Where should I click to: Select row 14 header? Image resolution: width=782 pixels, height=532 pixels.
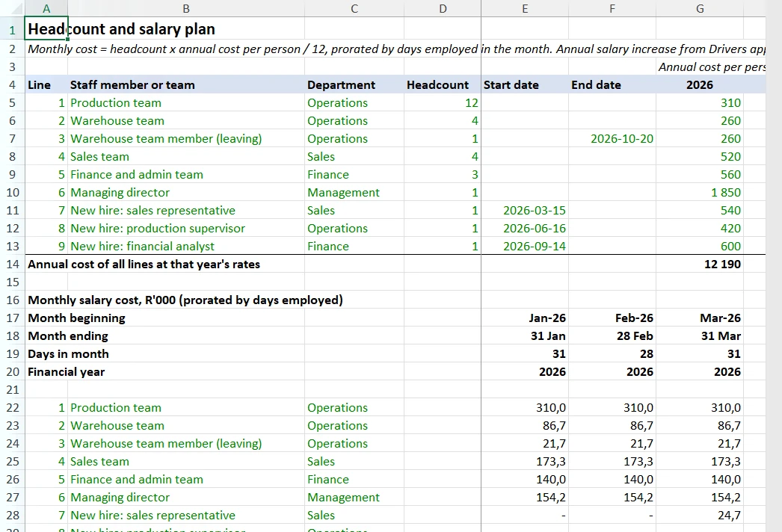(13, 265)
